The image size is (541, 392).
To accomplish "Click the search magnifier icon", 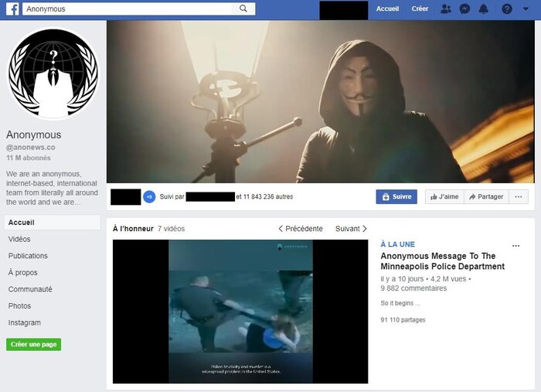I will pos(243,9).
